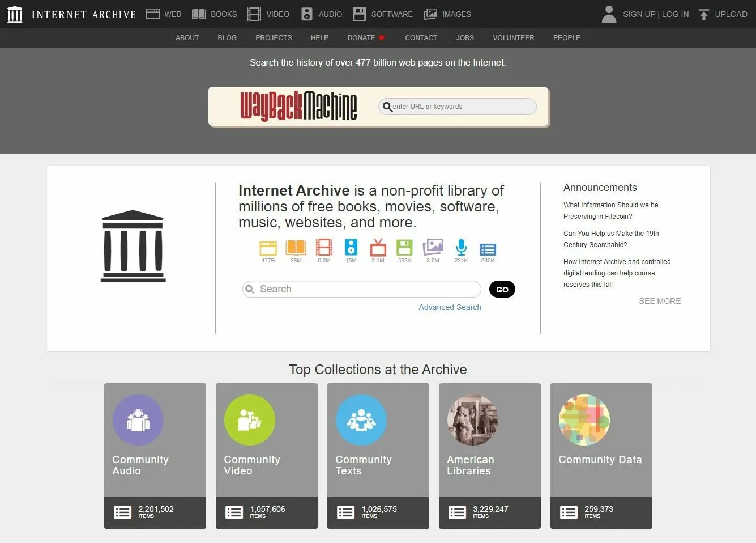Image resolution: width=756 pixels, height=543 pixels.
Task: Open the People menu item
Action: click(x=566, y=38)
